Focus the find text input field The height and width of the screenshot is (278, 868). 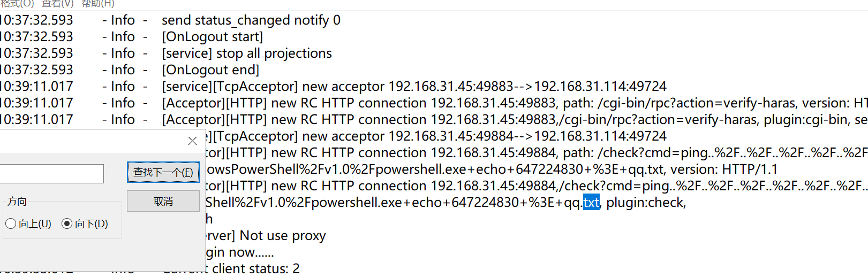tap(51, 173)
